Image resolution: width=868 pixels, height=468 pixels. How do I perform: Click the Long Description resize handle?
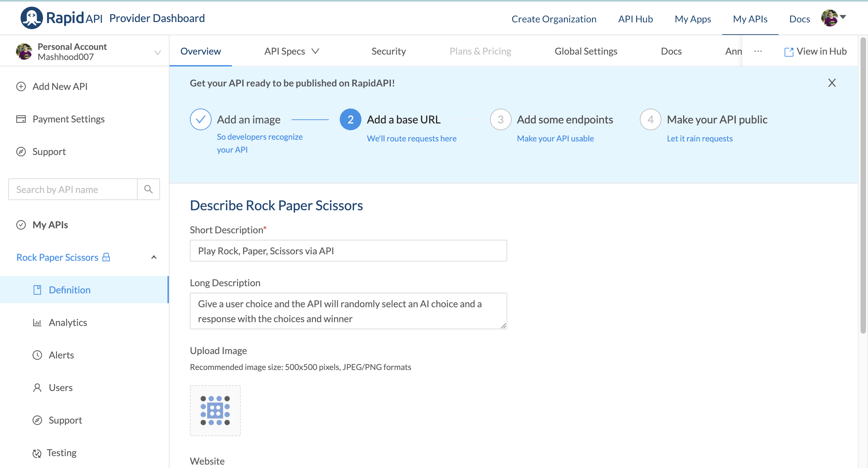pos(504,326)
